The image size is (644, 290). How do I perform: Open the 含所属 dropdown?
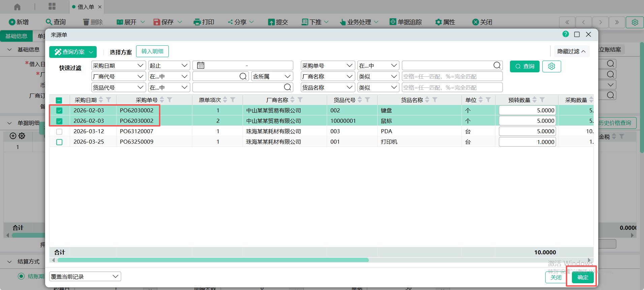click(271, 77)
